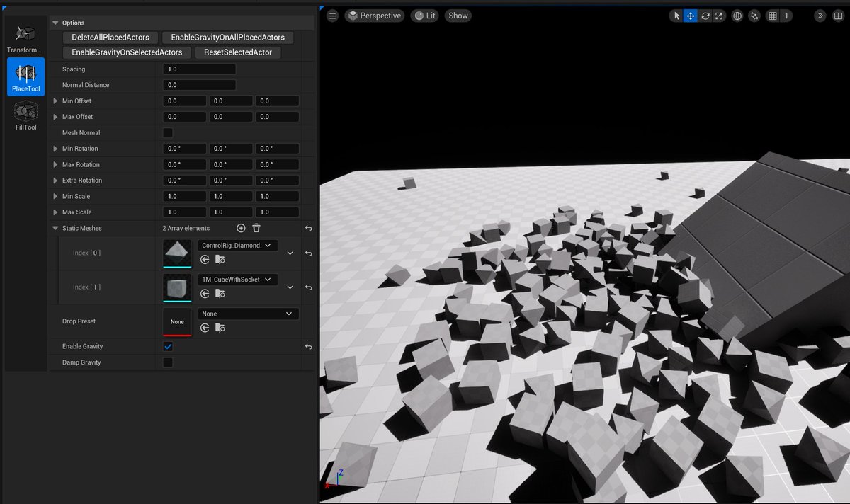850x504 pixels.
Task: Click EnableGravityOnAllPlacedActors button
Action: (227, 37)
